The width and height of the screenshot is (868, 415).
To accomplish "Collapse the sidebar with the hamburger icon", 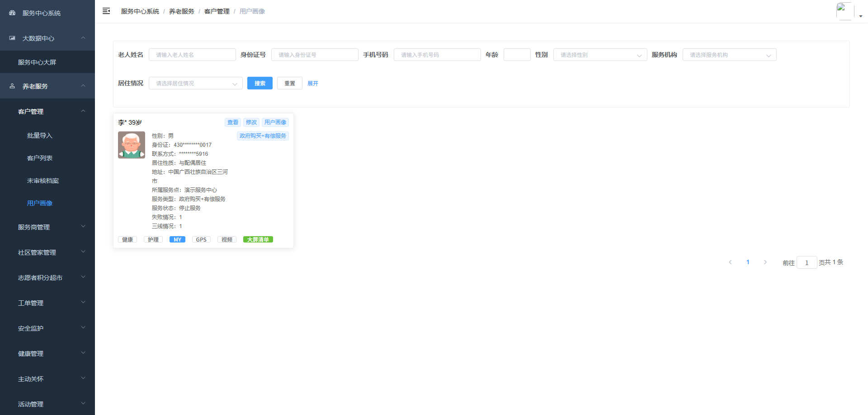I will tap(106, 11).
